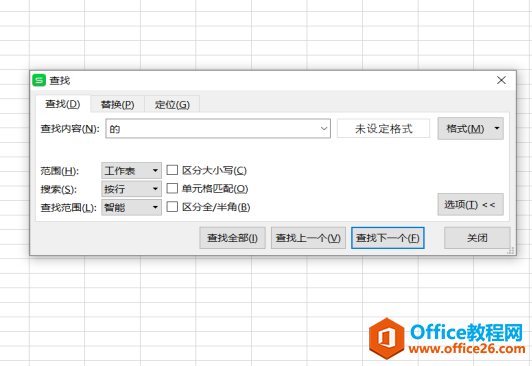Check the 区分全/半角(B) option

[172, 207]
